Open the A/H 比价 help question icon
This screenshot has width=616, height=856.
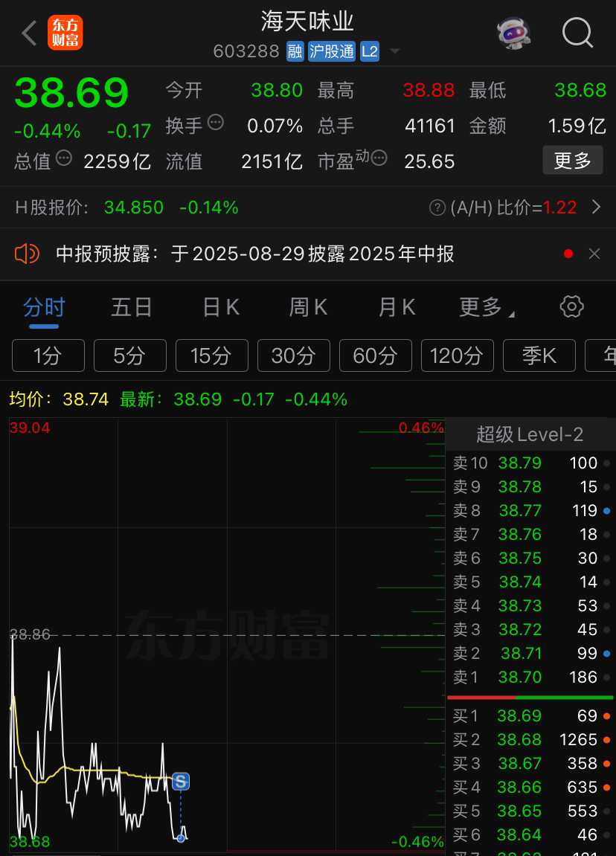tap(437, 207)
